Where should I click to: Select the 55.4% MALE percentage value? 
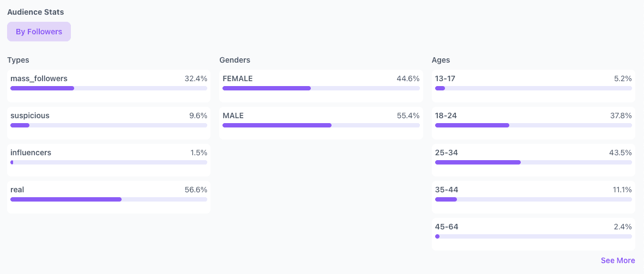tap(408, 115)
